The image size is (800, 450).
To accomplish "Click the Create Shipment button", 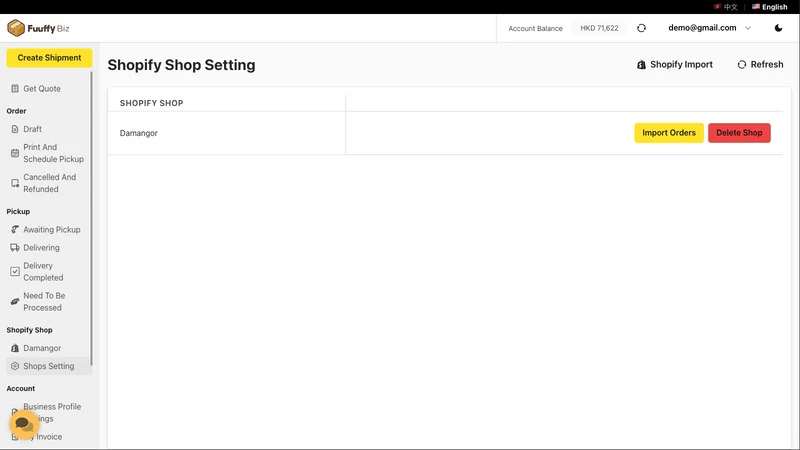I will coord(49,58).
